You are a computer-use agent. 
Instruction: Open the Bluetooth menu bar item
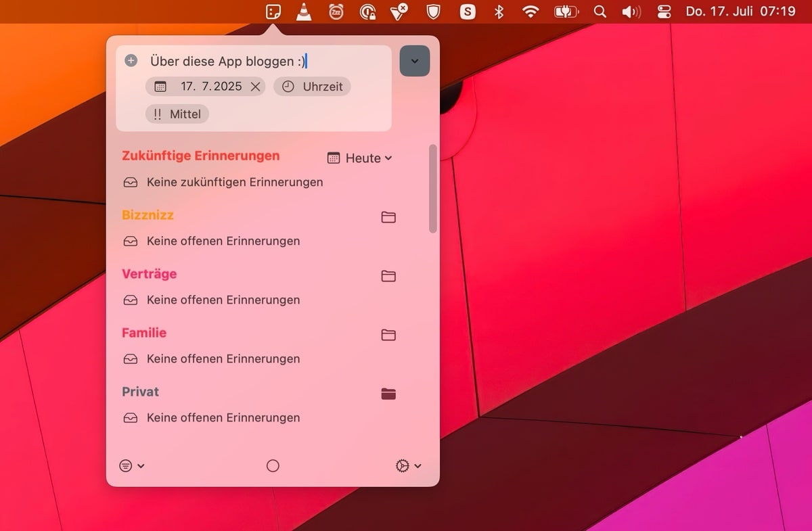pos(499,11)
